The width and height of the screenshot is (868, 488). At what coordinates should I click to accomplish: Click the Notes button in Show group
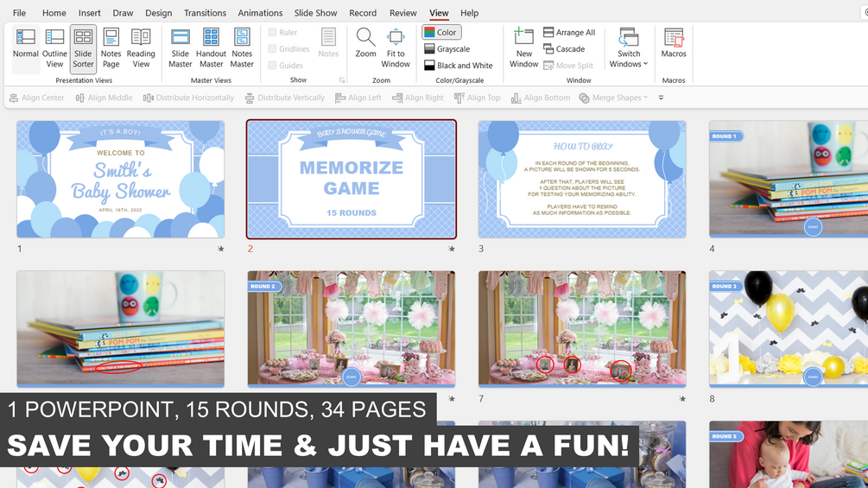[328, 43]
